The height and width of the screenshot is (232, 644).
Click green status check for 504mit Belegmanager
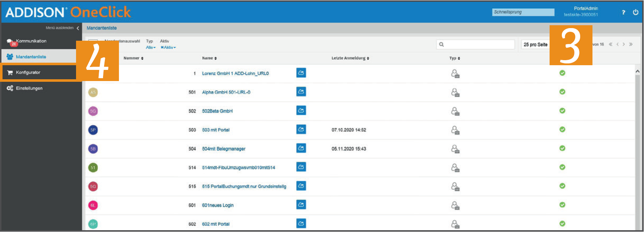tap(562, 148)
